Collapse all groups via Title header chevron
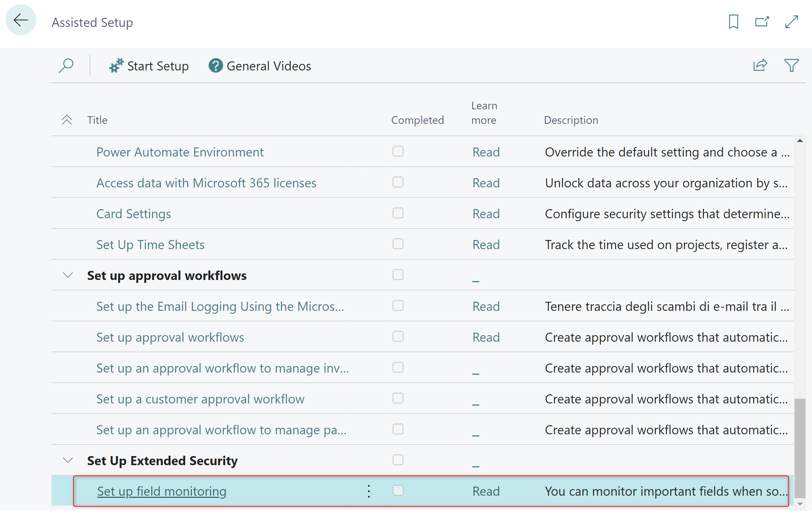Viewport: 812px width, 516px height. tap(67, 120)
